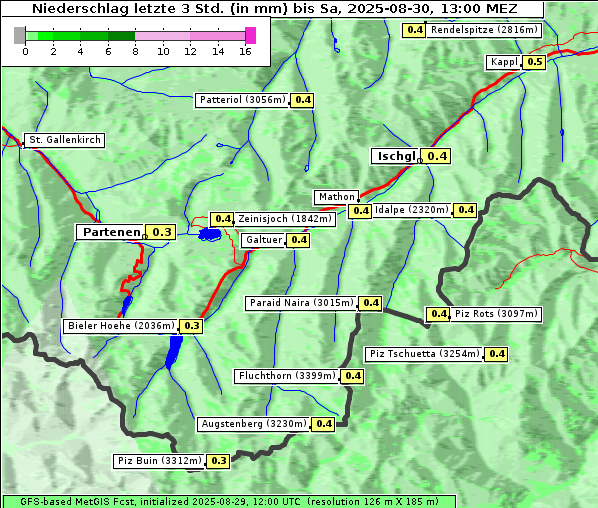Click Piz Tschuetta's 0.4 value
This screenshot has height=508, width=598.
tap(496, 354)
